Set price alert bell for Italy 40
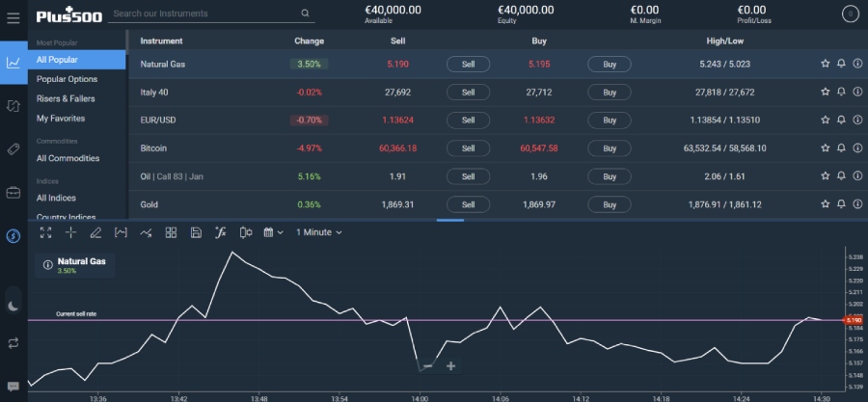 (x=841, y=92)
